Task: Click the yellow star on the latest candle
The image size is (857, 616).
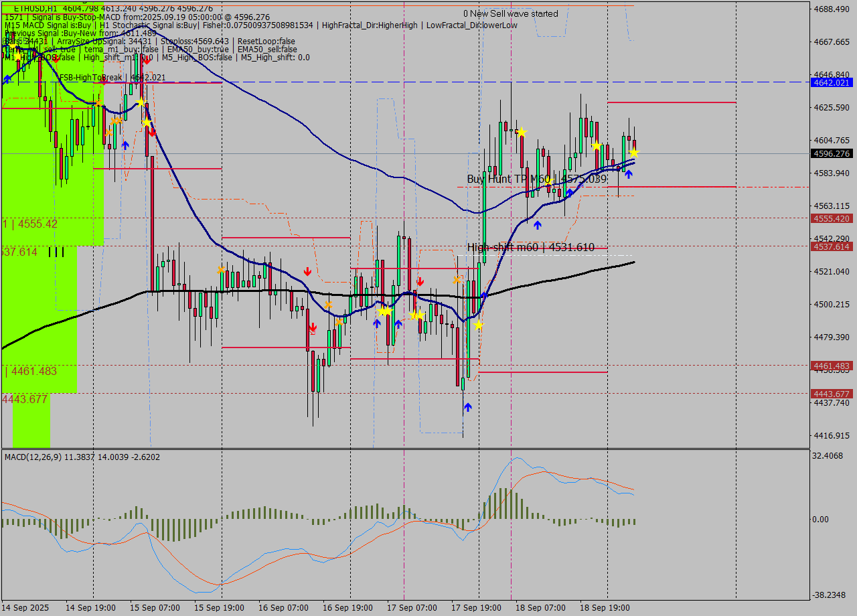Action: 633,153
